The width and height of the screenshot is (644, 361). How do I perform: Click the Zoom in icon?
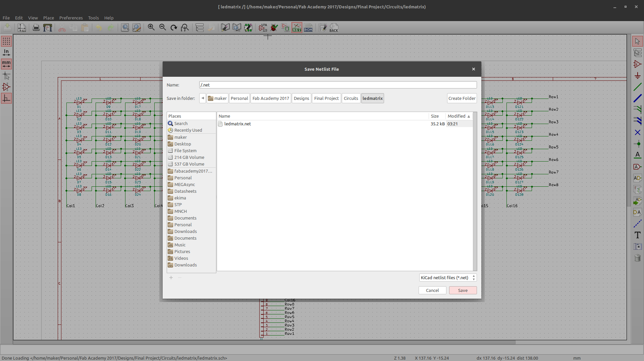pos(151,27)
